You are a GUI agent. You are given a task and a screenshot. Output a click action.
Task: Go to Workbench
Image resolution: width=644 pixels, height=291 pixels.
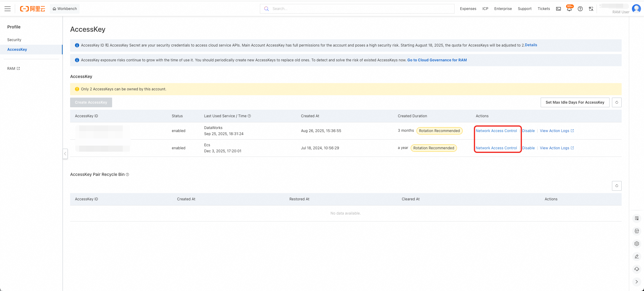point(65,9)
